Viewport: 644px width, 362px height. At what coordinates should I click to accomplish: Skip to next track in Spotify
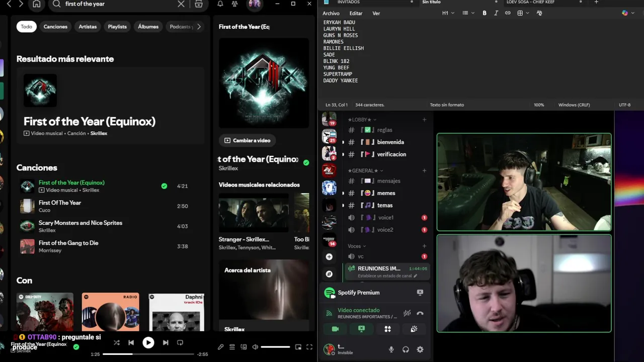click(166, 342)
